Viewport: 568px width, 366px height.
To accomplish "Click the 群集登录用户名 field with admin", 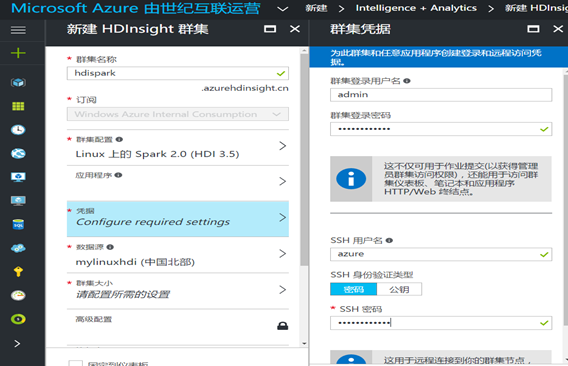I will coord(441,95).
